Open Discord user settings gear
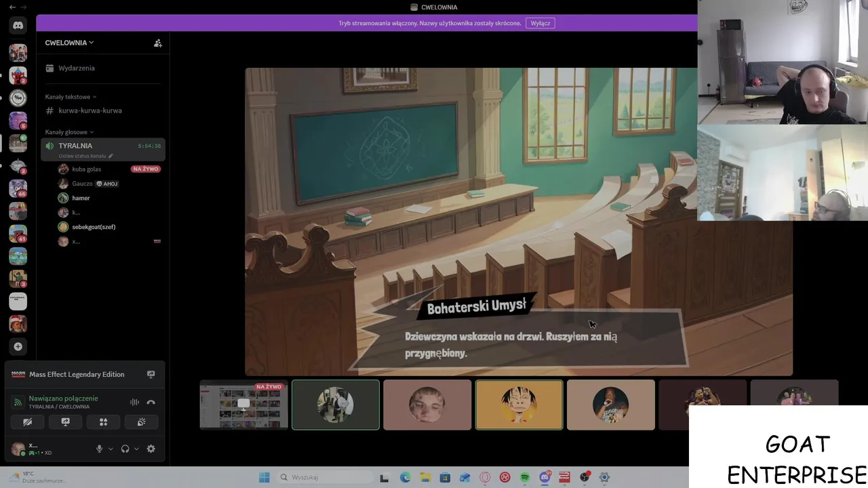This screenshot has height=488, width=868. (x=151, y=449)
